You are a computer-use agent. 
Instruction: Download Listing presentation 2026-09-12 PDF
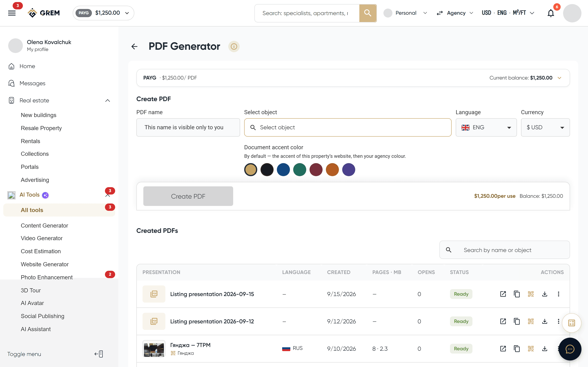545,321
